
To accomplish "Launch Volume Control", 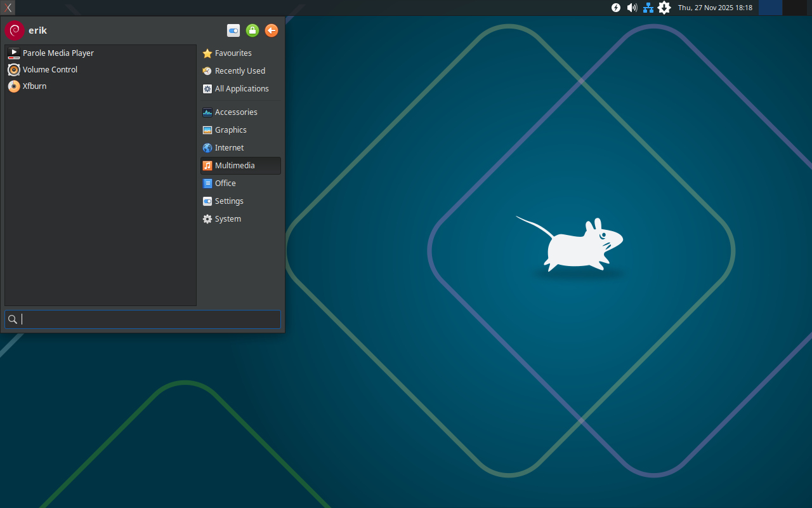I will coord(50,69).
